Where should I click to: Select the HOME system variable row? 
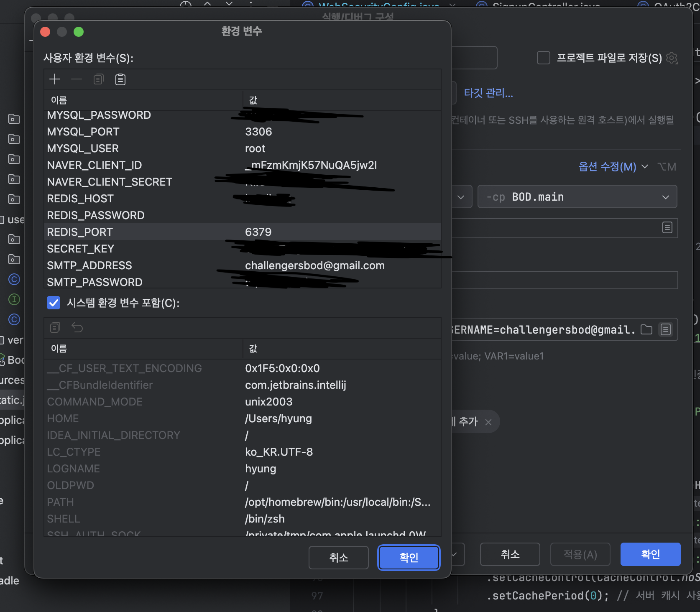(x=243, y=418)
